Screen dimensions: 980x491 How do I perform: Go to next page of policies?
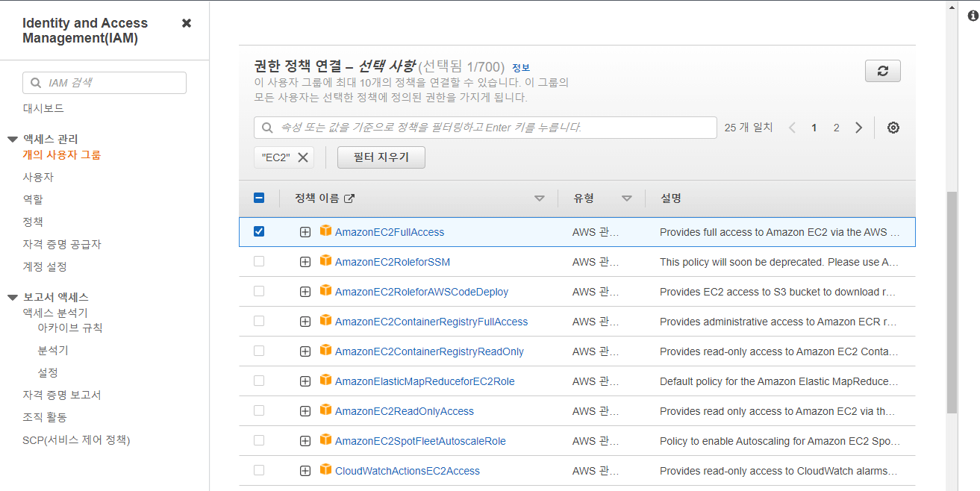pyautogui.click(x=859, y=128)
